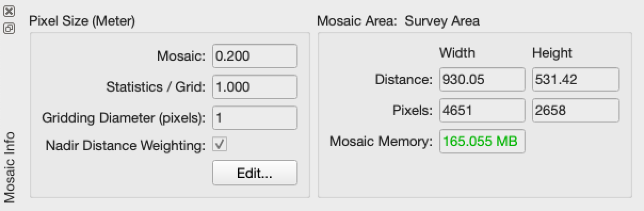644x211 pixels.
Task: Select the Statistics / Grid value field
Action: click(x=255, y=87)
